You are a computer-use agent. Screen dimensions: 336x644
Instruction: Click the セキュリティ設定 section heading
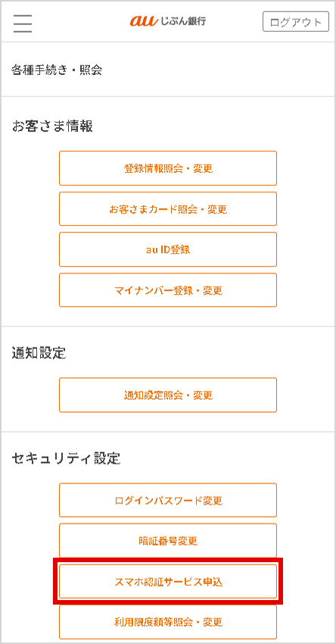coord(66,458)
